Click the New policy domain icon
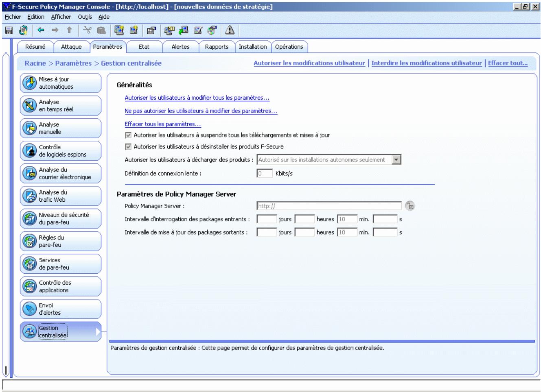 (119, 30)
